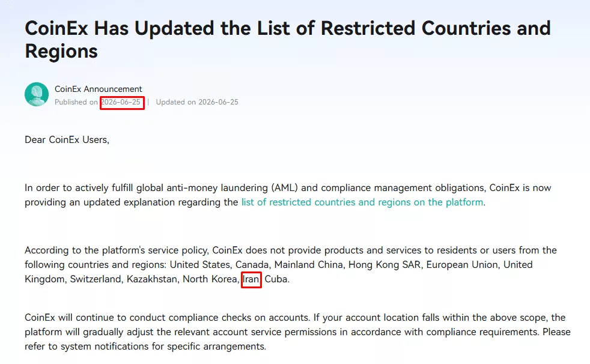
Task: Click the Updated on 2026-06-25 text
Action: point(197,102)
